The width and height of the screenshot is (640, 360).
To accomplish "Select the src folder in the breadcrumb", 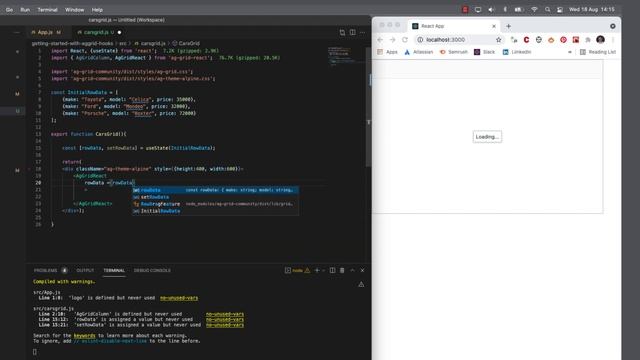I will (123, 43).
